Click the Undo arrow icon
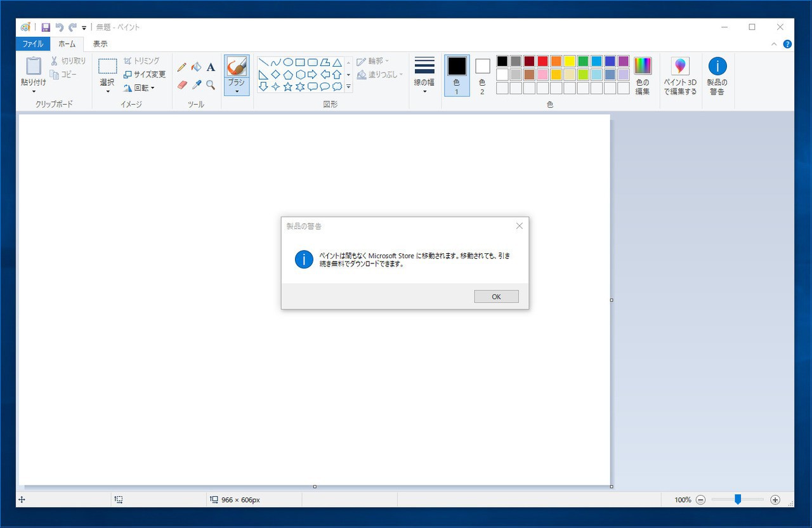The width and height of the screenshot is (812, 528). (x=60, y=27)
